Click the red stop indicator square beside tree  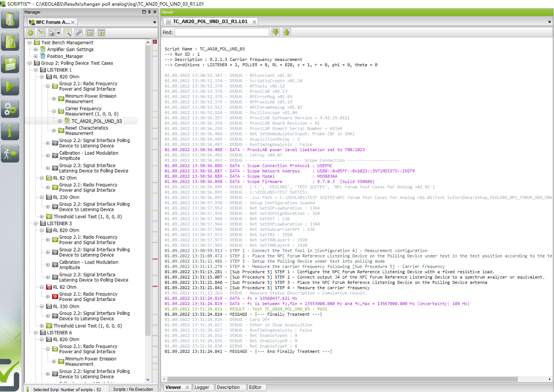(x=155, y=42)
